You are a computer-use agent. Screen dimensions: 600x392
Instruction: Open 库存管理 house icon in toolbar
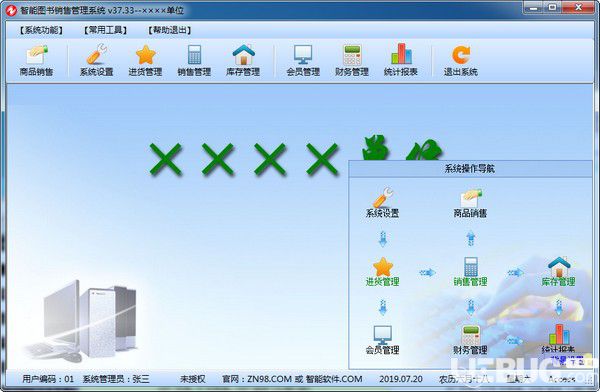click(243, 60)
